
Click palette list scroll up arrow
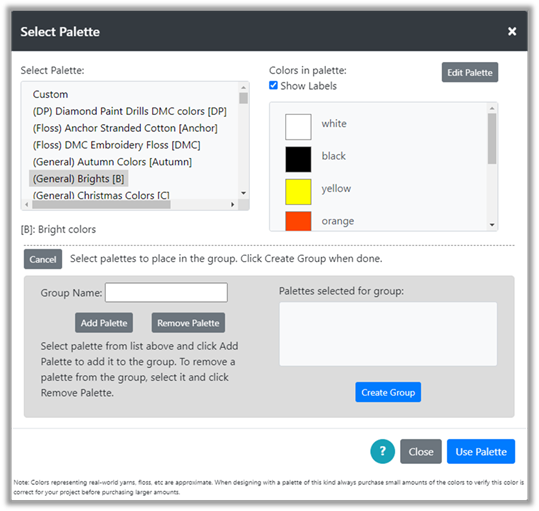[x=243, y=87]
